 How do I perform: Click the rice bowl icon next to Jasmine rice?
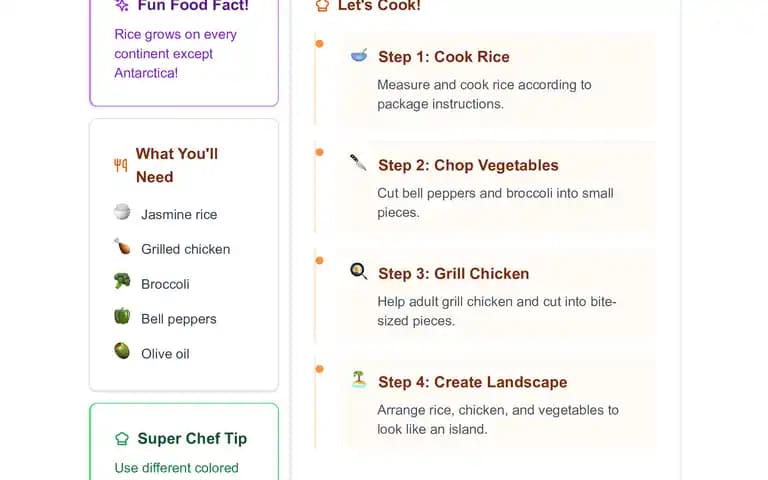pyautogui.click(x=122, y=212)
